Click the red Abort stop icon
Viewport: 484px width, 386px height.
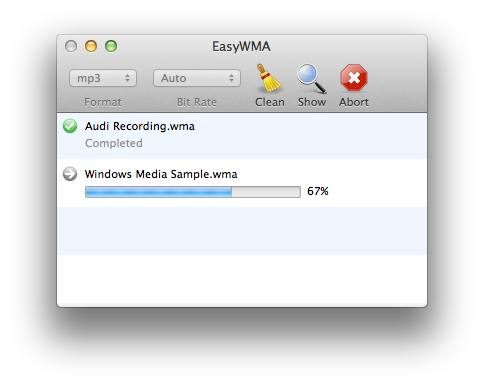354,78
